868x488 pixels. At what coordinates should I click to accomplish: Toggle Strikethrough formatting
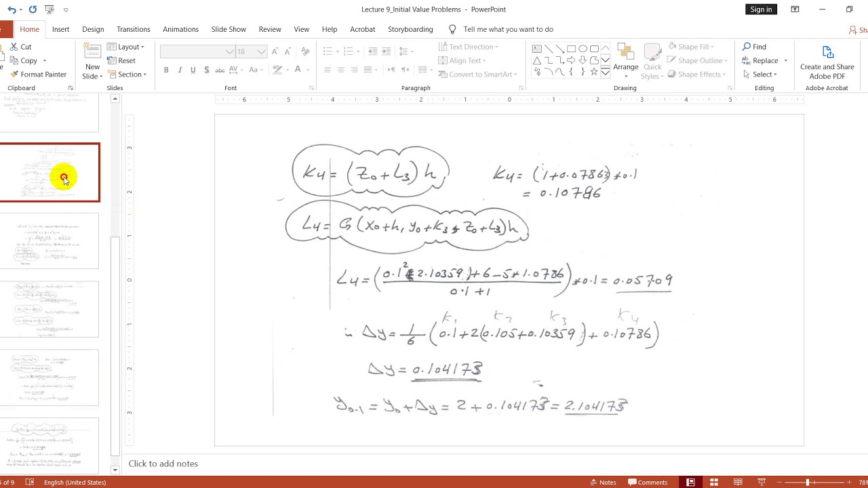[220, 70]
